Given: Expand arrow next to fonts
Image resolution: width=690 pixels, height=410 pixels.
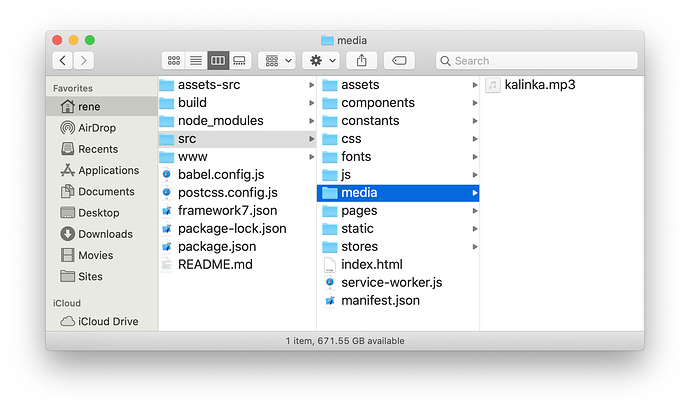Looking at the screenshot, I should (475, 157).
